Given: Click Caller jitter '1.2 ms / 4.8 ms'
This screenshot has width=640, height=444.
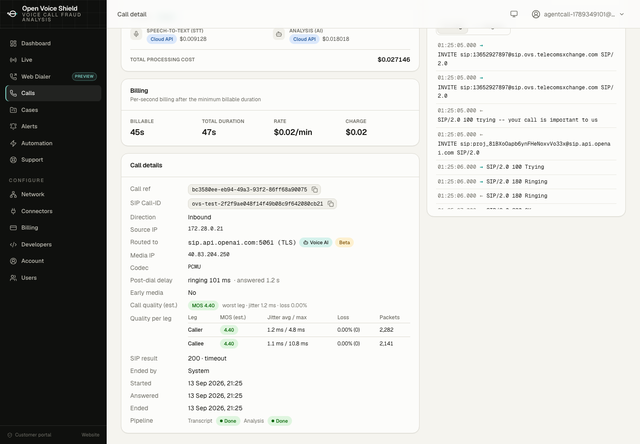Looking at the screenshot, I should [x=286, y=330].
